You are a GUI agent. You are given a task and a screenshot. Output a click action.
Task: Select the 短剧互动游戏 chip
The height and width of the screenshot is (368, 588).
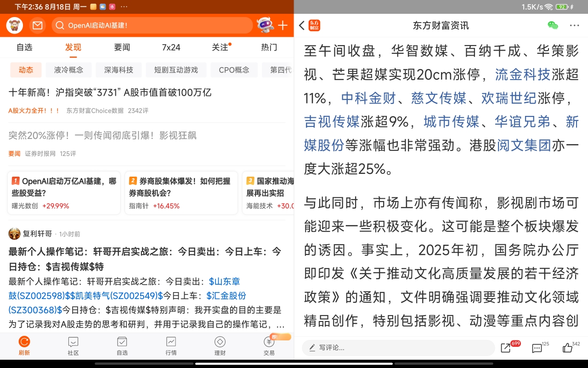(x=176, y=70)
